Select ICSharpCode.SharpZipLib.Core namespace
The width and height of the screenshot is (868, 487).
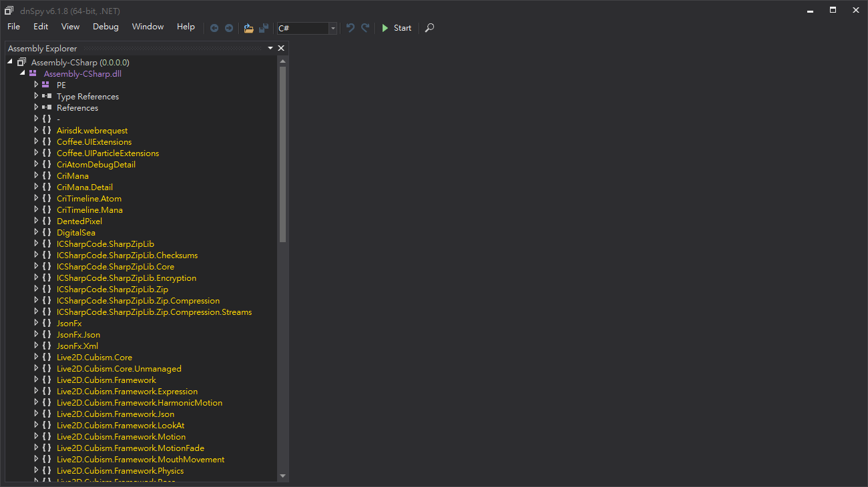coord(116,266)
